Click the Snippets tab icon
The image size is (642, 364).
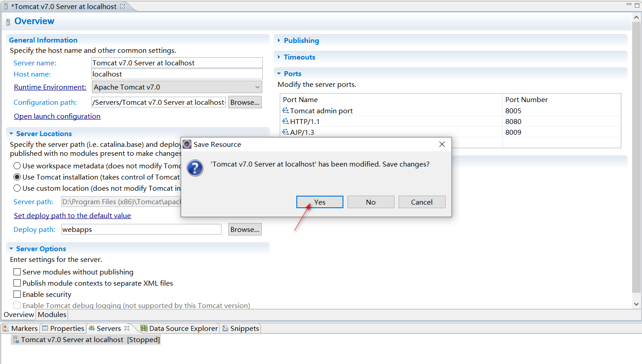pos(226,328)
